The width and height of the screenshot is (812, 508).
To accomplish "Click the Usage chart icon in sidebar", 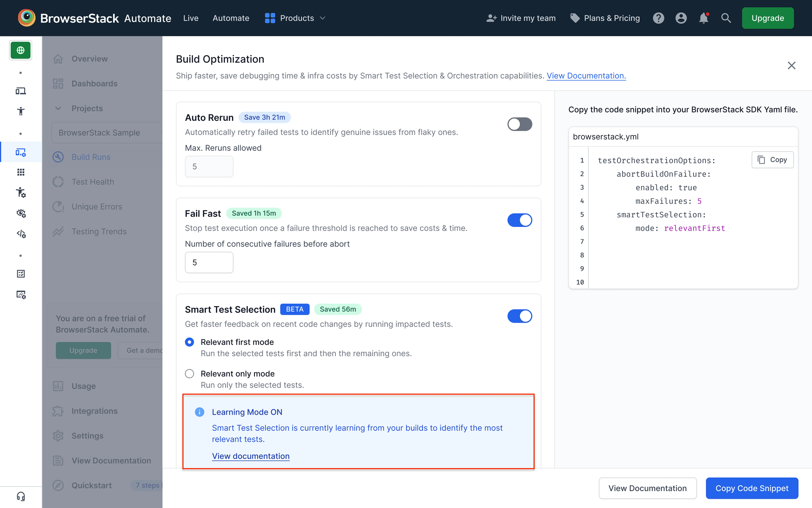I will tap(58, 386).
